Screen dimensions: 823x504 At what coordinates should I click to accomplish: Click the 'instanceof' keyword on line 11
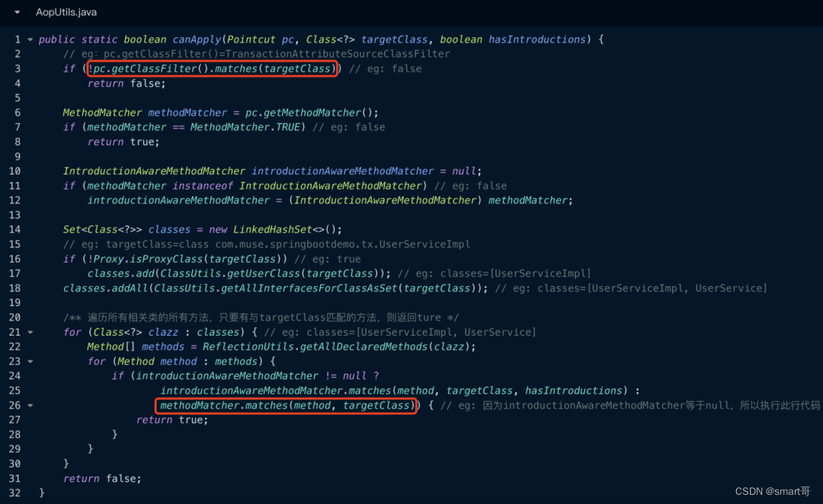pos(203,186)
